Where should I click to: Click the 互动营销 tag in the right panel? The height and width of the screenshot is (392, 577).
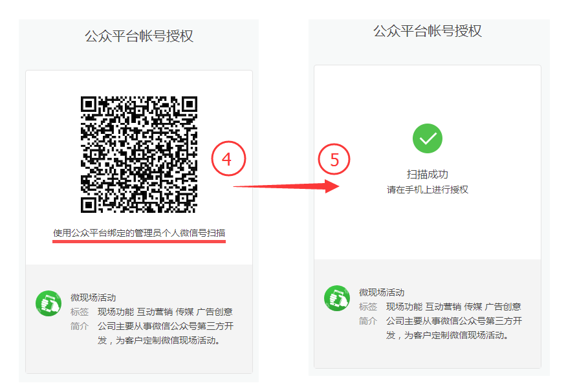point(443,307)
